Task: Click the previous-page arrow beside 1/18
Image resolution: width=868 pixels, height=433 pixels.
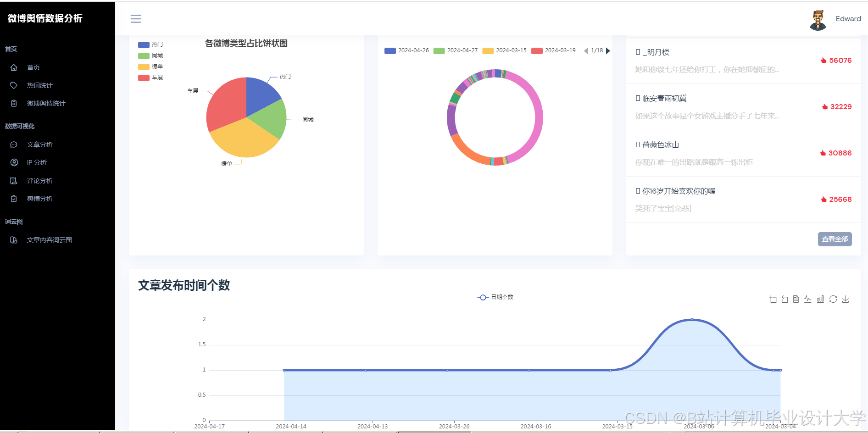Action: point(586,50)
